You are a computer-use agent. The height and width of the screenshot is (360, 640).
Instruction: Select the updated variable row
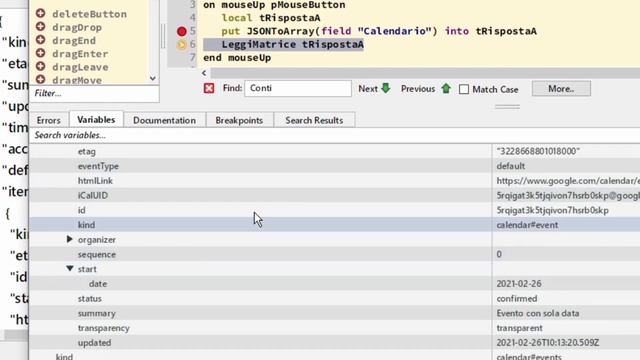coord(335,342)
